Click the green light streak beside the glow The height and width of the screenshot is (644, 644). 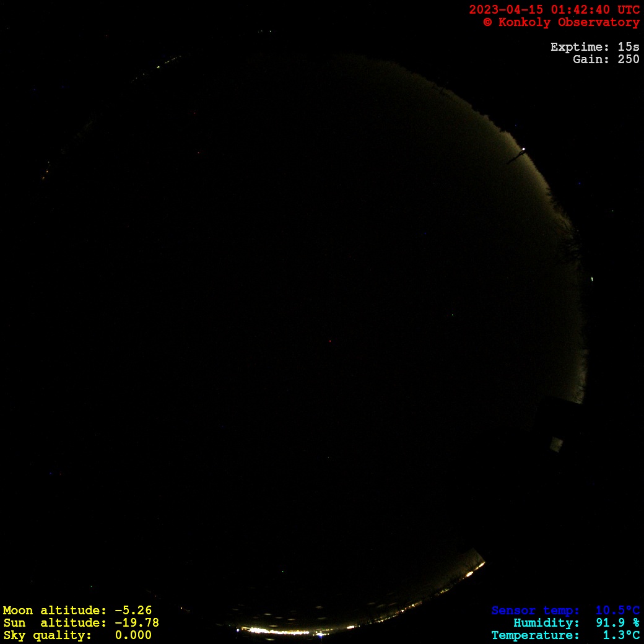tap(591, 279)
